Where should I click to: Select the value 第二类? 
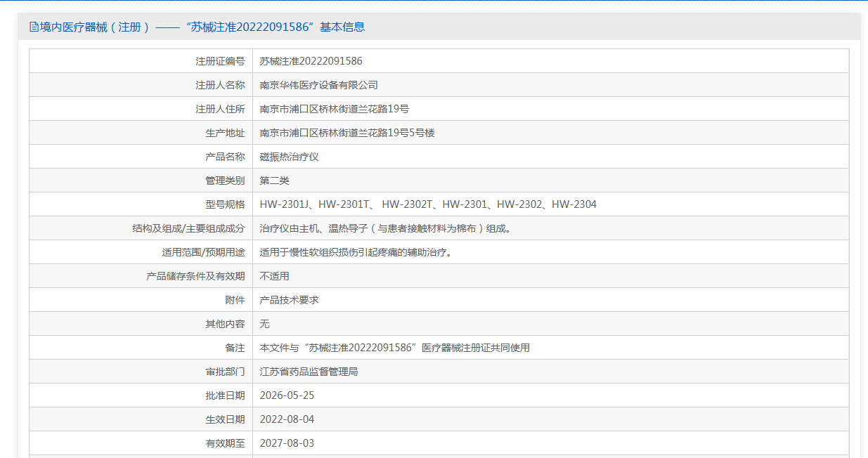point(275,181)
